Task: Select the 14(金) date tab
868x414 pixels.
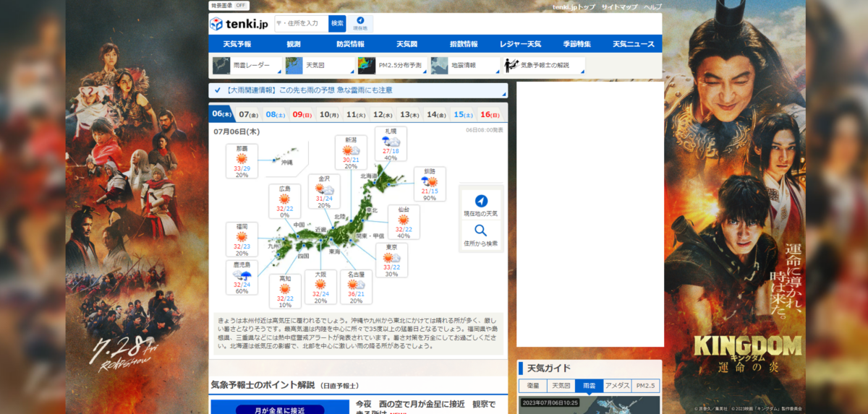Action: point(436,114)
